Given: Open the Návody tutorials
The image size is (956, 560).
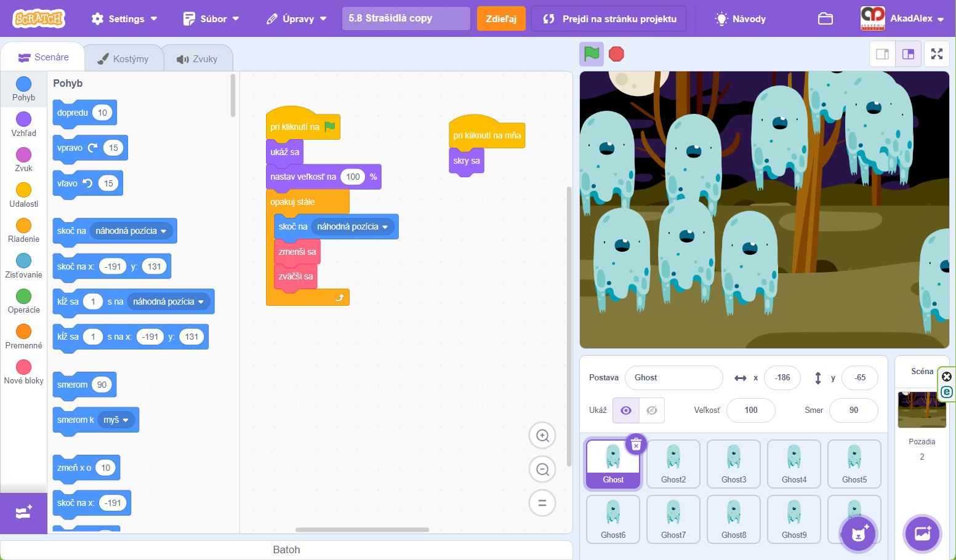Looking at the screenshot, I should (x=741, y=18).
